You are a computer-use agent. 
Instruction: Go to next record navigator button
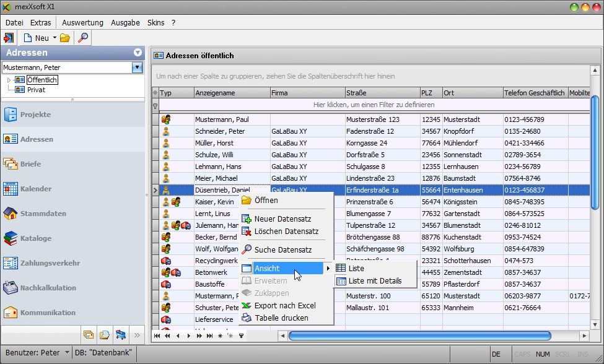pos(188,336)
